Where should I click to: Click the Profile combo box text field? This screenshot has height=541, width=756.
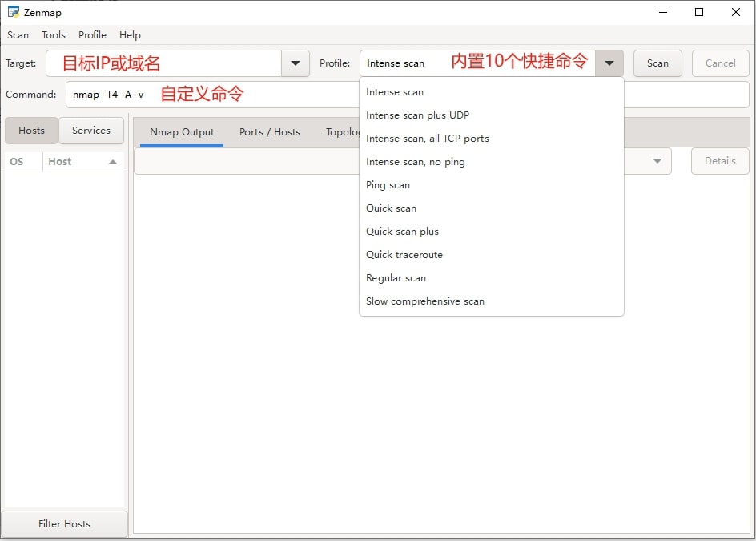(x=477, y=63)
